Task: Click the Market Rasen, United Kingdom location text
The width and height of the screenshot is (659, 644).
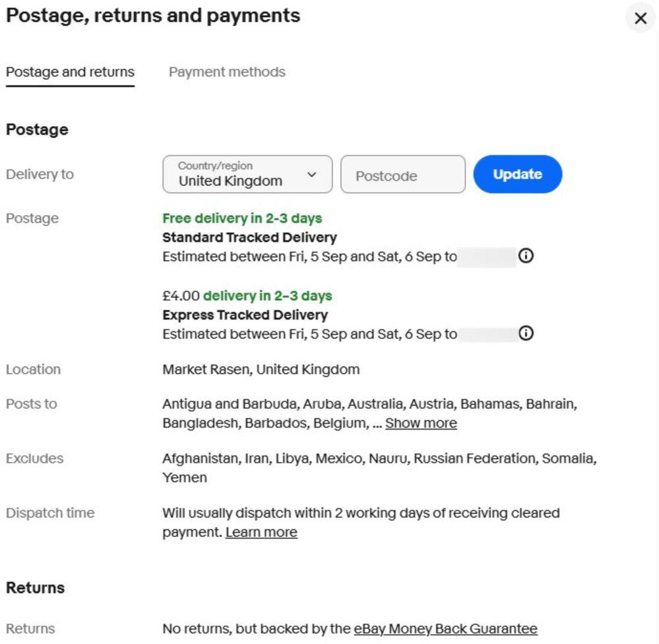Action: (261, 370)
